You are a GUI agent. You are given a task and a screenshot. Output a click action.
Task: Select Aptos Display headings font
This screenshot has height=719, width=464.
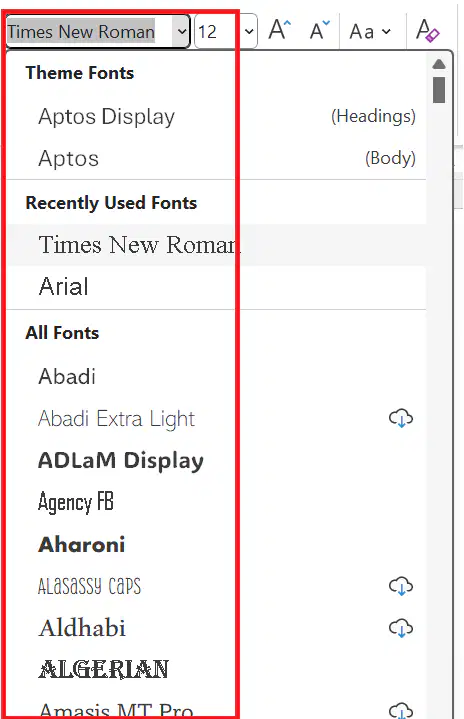pos(216,116)
